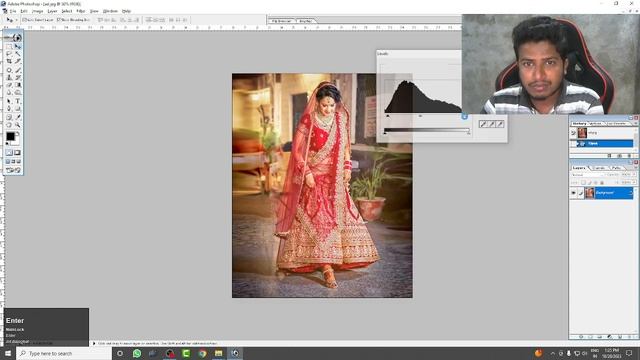Click the Jump to ImageReady button
The height and width of the screenshot is (360, 640).
[x=13, y=170]
